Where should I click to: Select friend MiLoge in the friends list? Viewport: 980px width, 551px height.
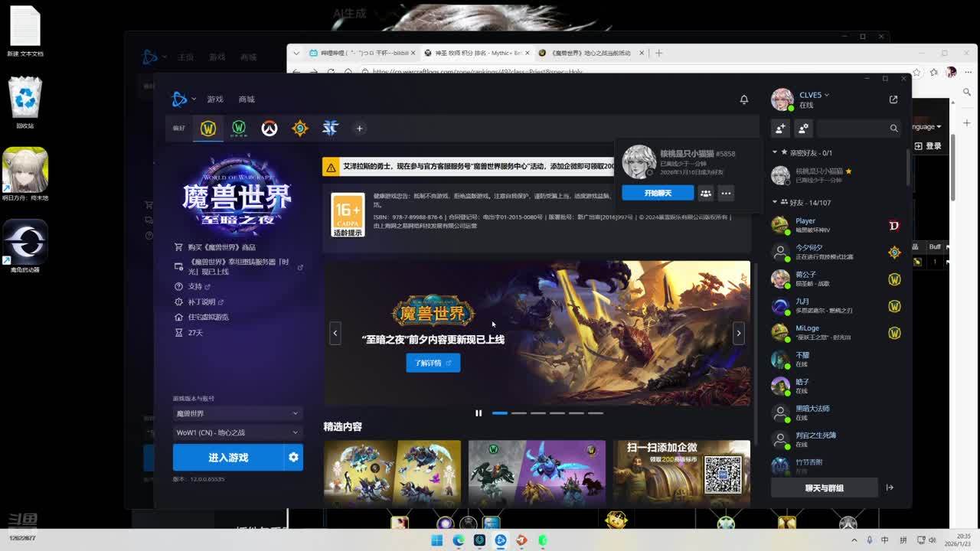[836, 332]
